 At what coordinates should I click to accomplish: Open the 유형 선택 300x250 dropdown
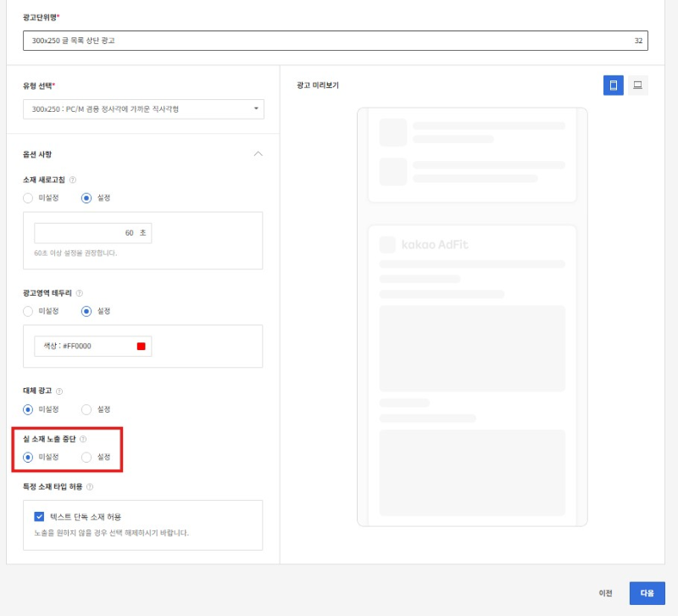143,109
